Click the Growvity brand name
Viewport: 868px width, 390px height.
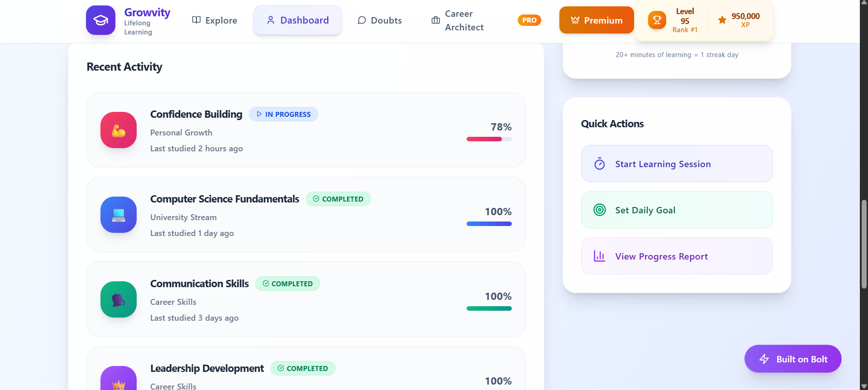pyautogui.click(x=147, y=12)
